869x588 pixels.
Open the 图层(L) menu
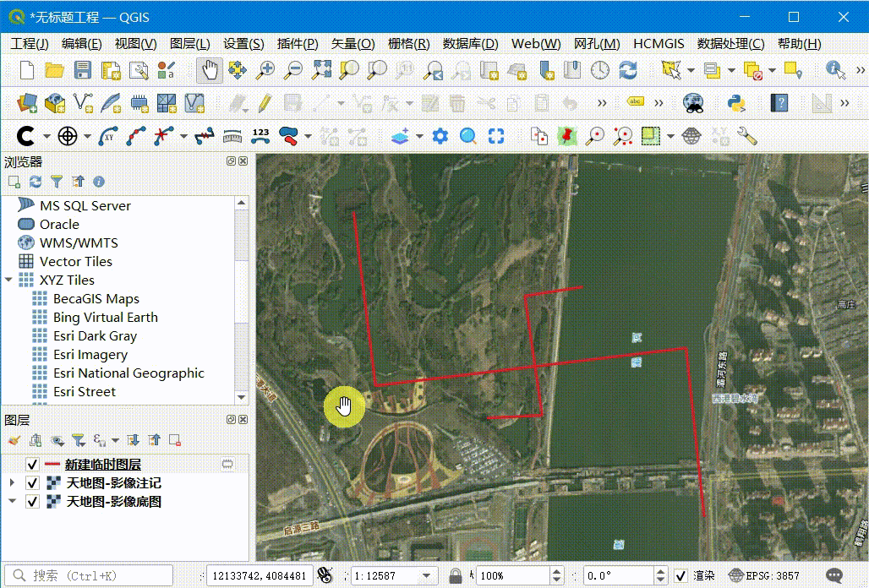click(x=190, y=44)
